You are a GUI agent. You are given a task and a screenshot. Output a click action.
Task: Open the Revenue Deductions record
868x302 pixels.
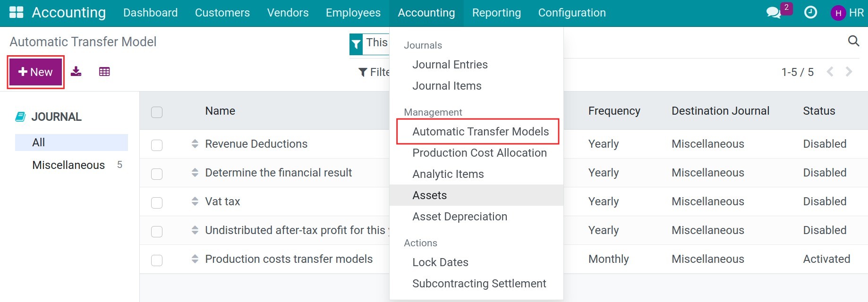256,144
